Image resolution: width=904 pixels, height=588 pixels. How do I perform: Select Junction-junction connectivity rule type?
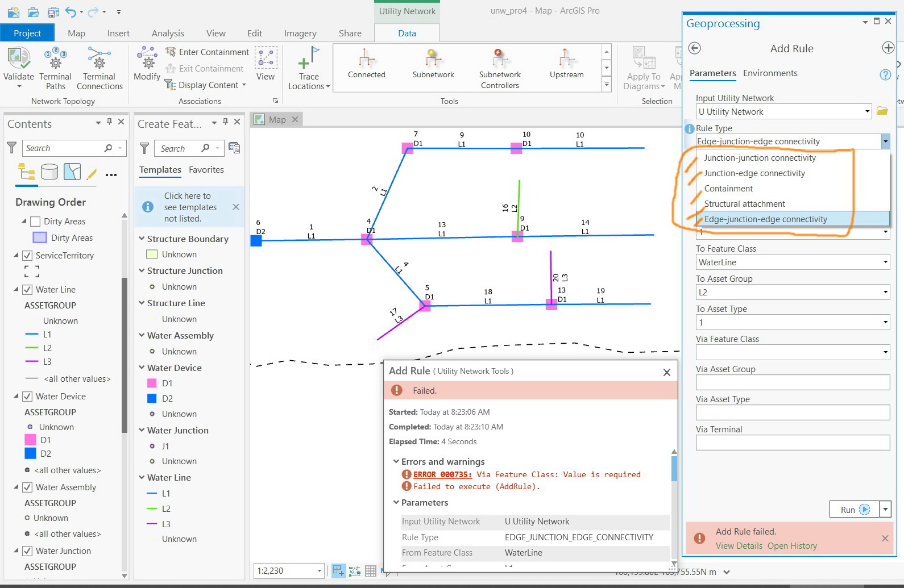point(760,158)
